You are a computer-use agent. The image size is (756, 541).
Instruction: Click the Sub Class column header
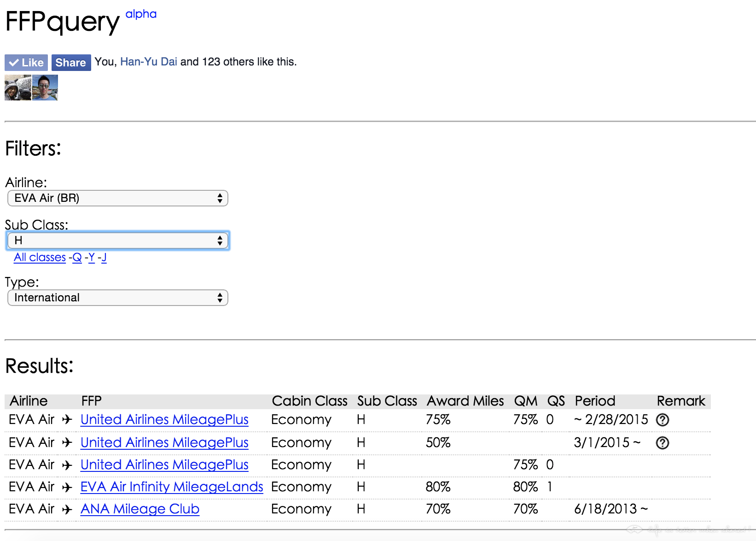387,401
